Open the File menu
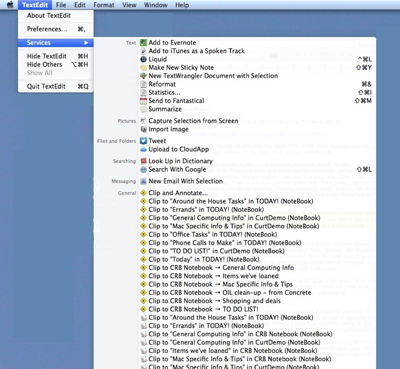Viewport: 400px width, 369px height. pos(61,5)
